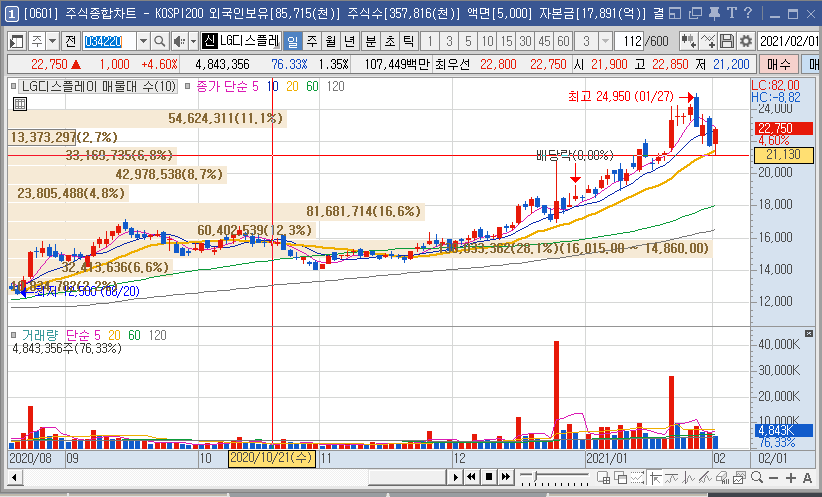This screenshot has height=497, width=822.
Task: Click the speaker sound alert icon
Action: (x=180, y=41)
